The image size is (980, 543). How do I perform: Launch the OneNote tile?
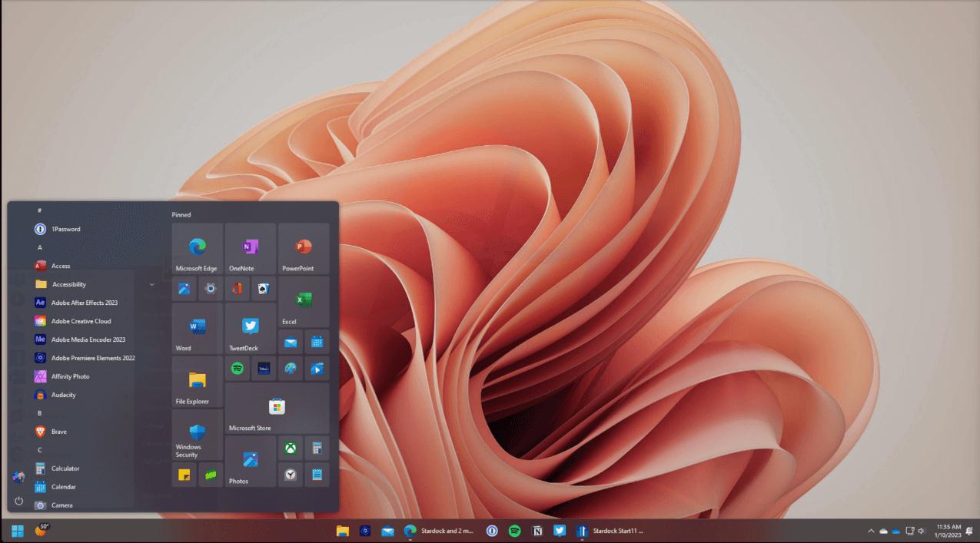pos(251,249)
